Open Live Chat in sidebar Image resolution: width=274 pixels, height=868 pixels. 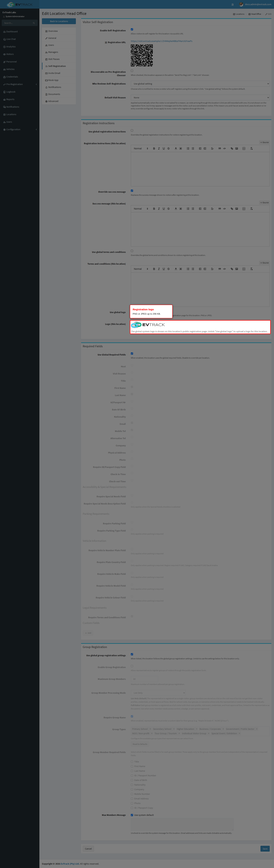20,39
